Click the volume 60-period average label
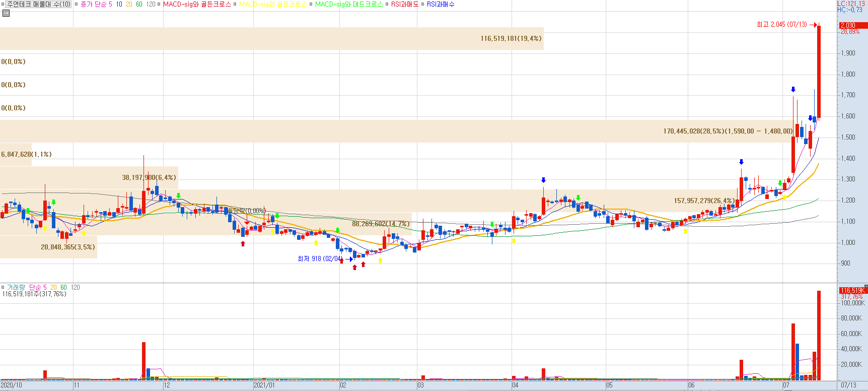Image resolution: width=868 pixels, height=391 pixels. tap(63, 287)
